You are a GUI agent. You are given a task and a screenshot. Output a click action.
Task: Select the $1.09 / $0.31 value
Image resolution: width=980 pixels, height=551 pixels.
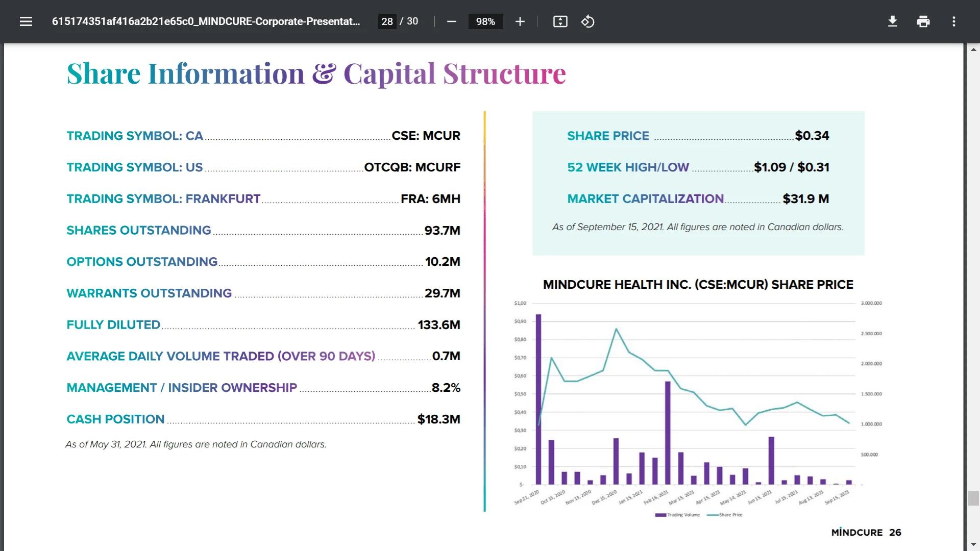792,167
